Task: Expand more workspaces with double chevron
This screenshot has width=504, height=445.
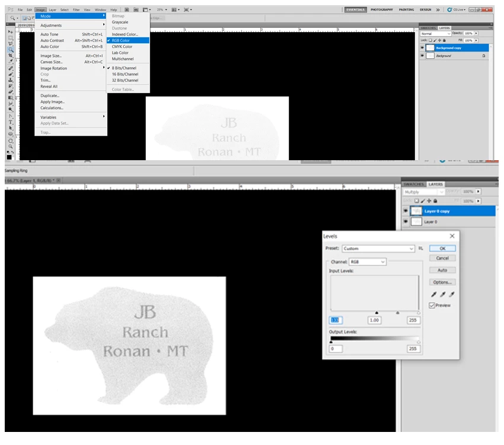Action: click(x=438, y=9)
